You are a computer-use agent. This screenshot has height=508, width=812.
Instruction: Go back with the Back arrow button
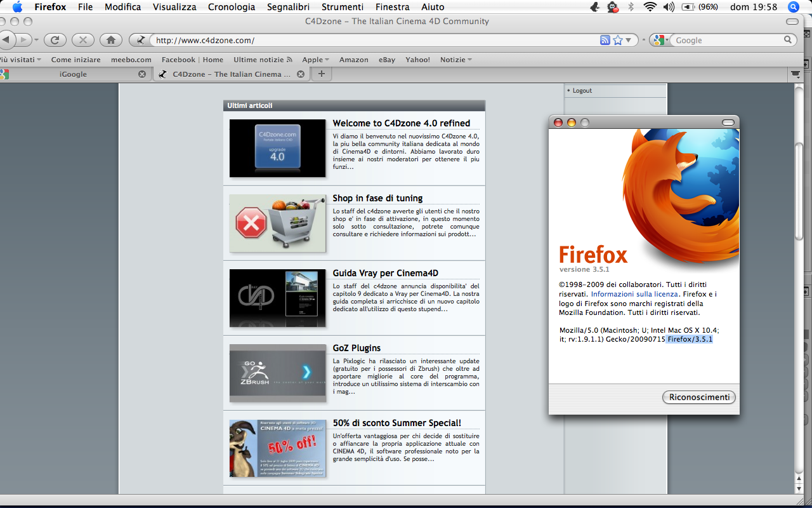(x=6, y=40)
